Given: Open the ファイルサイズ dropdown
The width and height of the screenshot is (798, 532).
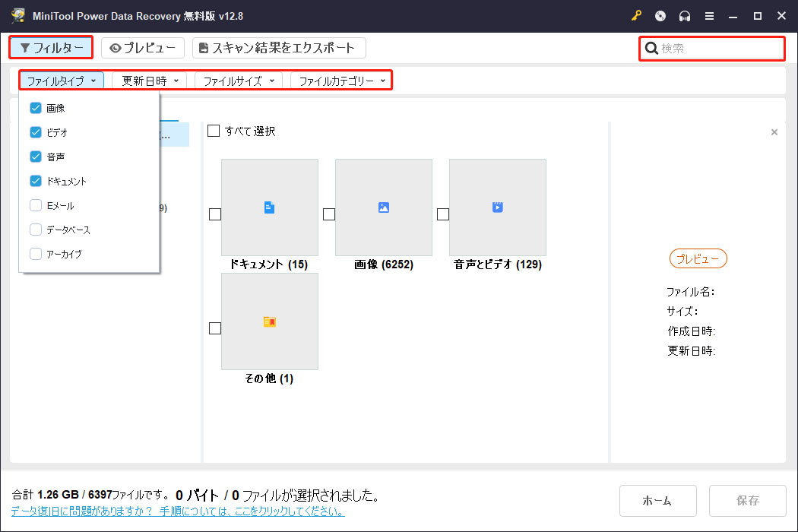Looking at the screenshot, I should 236,80.
